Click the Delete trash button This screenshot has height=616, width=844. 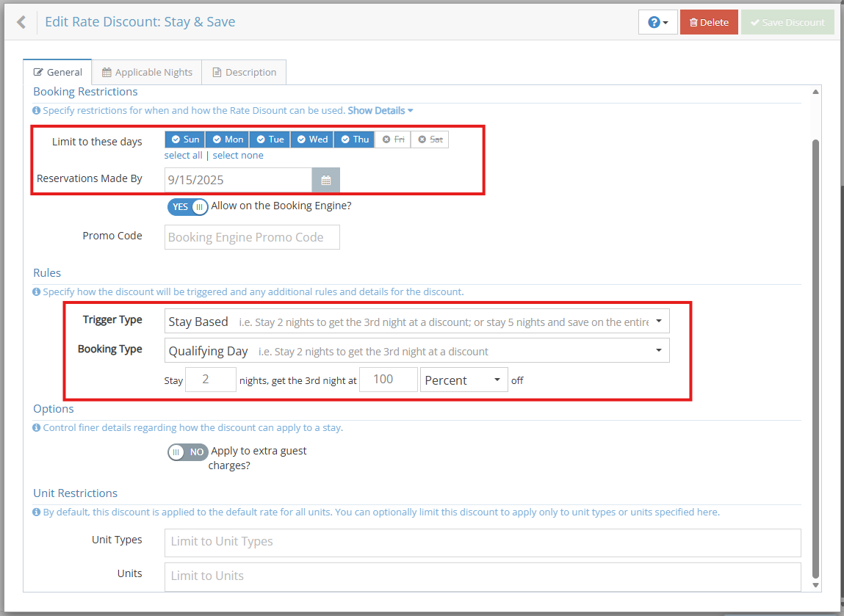pyautogui.click(x=708, y=22)
